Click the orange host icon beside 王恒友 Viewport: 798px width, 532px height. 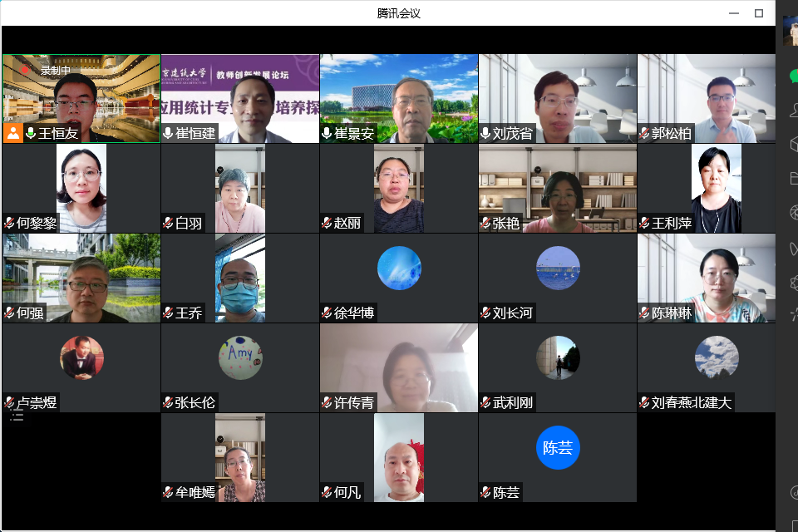[12, 133]
